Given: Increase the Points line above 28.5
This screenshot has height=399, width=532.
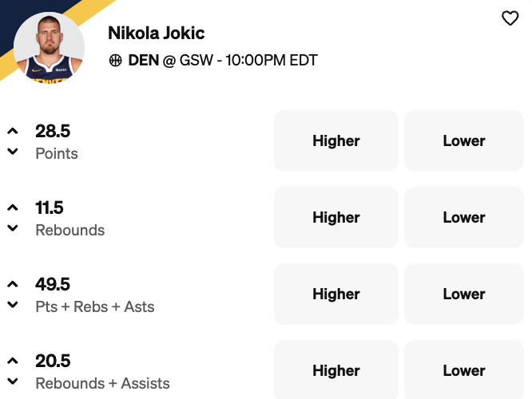Looking at the screenshot, I should tap(13, 130).
